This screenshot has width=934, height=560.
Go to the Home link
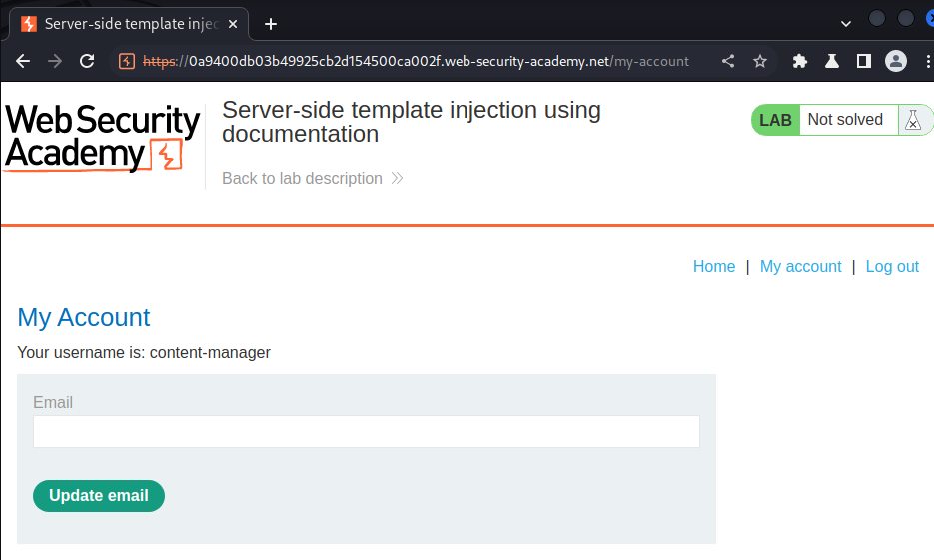point(713,266)
